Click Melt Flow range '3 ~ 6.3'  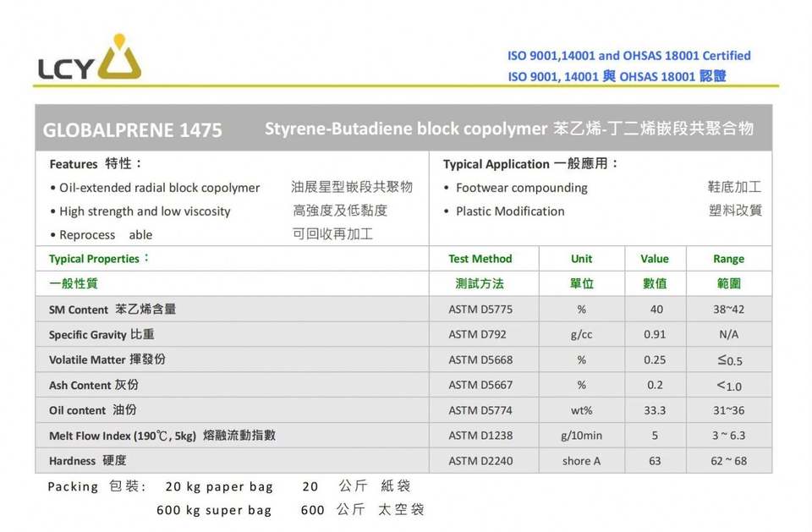pos(728,436)
